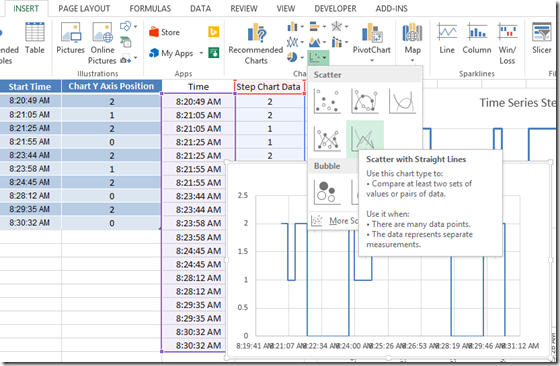
Task: Switch to the FORMULAS tab
Action: pyautogui.click(x=150, y=9)
